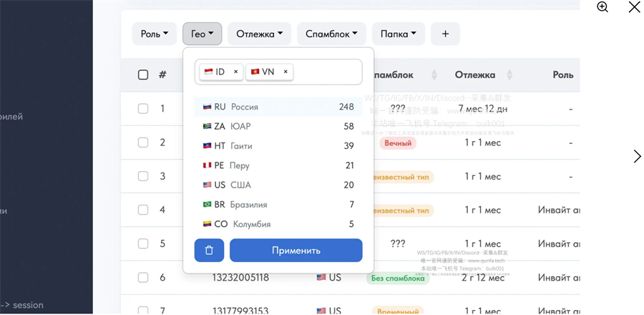Viewport: 644px width, 315px height.
Task: Click the trash icon button in Geo popup
Action: pos(209,250)
